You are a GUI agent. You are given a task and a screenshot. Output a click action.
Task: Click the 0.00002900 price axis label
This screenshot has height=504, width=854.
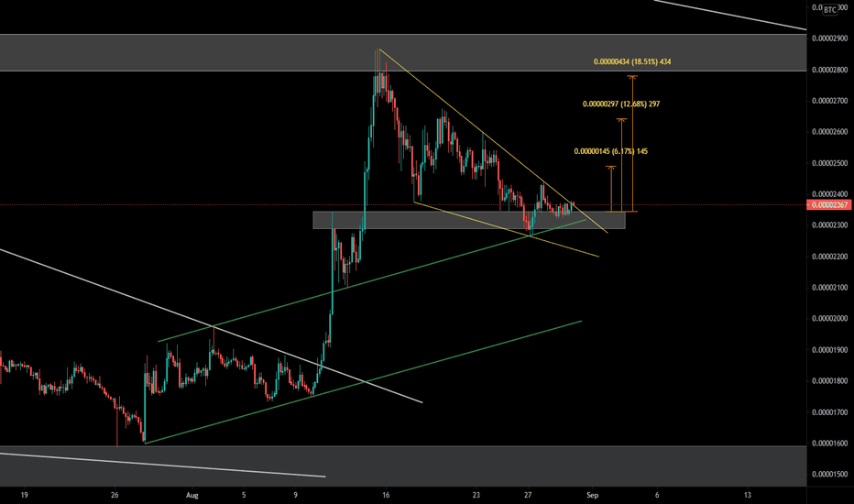829,38
